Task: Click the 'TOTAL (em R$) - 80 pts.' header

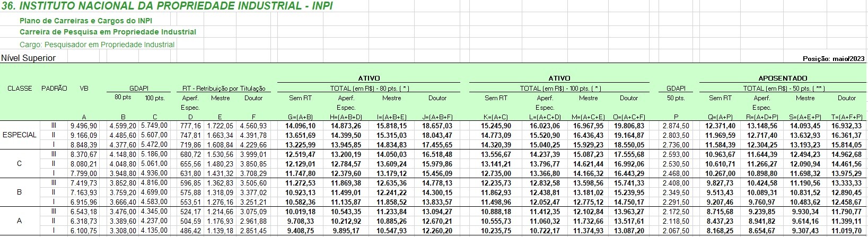Action: [370, 89]
